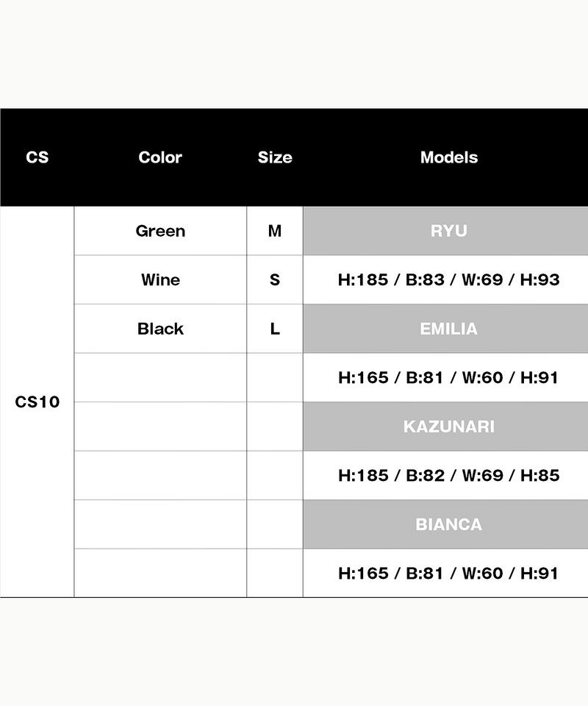Click the size S cell
The height and width of the screenshot is (706, 588).
coord(275,279)
